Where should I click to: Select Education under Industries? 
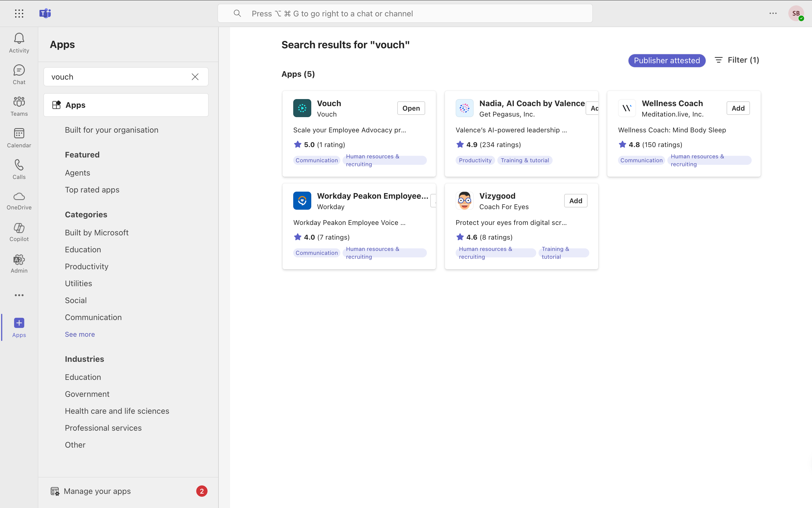click(x=83, y=377)
